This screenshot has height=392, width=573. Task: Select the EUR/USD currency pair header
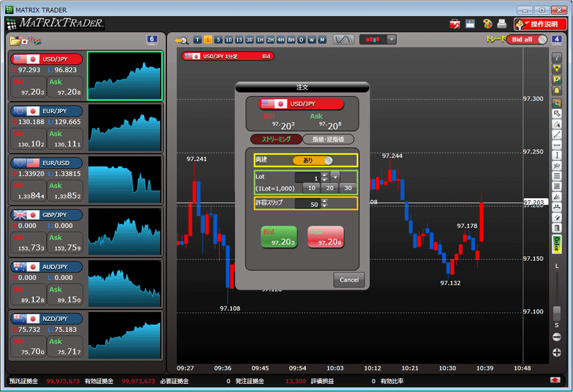(x=46, y=163)
